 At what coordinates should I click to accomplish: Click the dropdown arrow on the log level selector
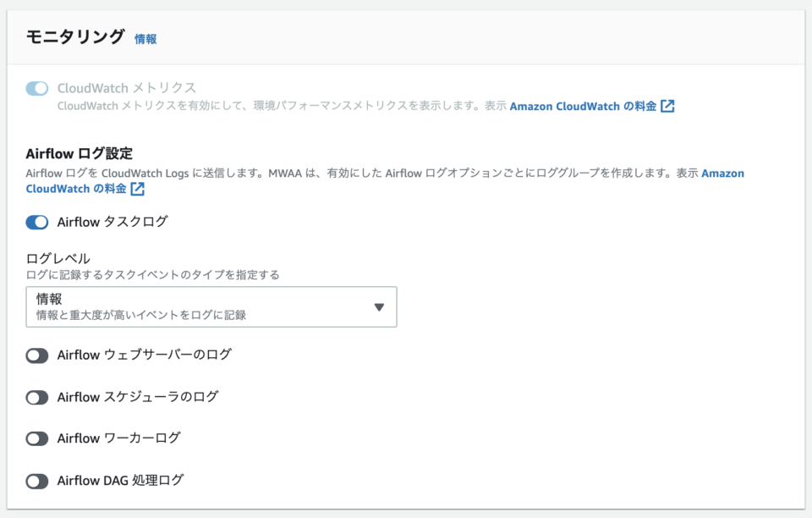tap(378, 306)
